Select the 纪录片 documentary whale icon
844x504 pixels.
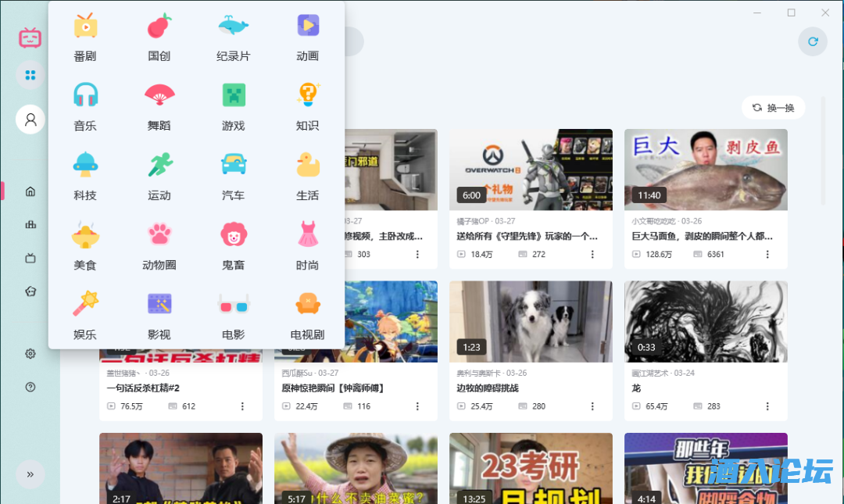tap(231, 24)
